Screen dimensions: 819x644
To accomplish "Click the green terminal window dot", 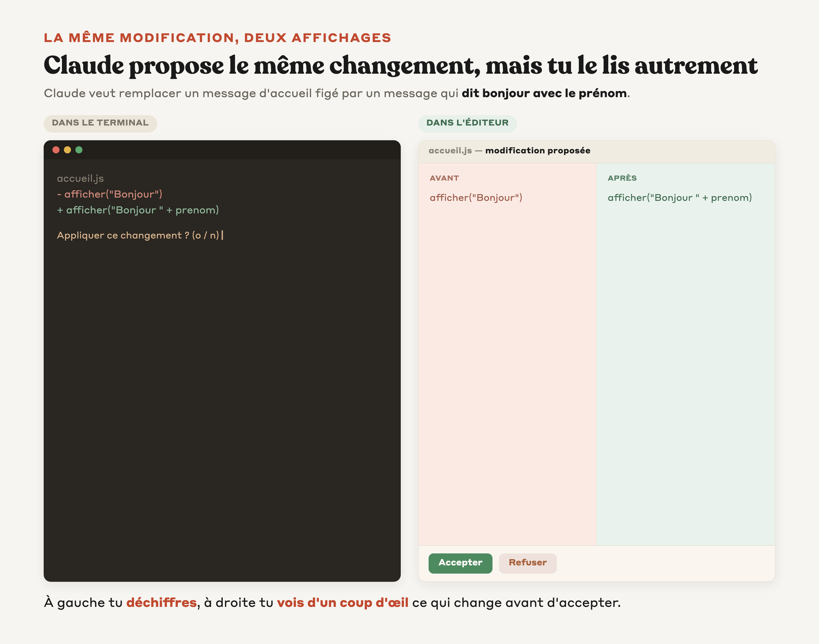I will click(79, 150).
